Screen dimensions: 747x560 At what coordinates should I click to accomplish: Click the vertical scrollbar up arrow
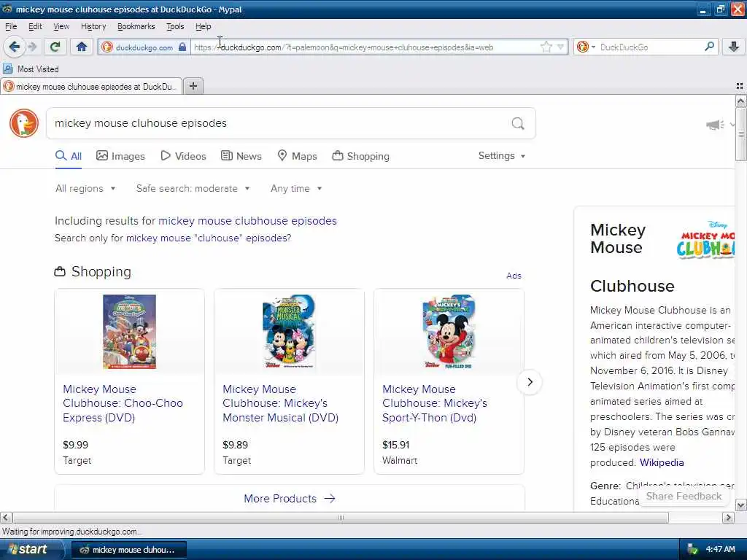[x=740, y=101]
